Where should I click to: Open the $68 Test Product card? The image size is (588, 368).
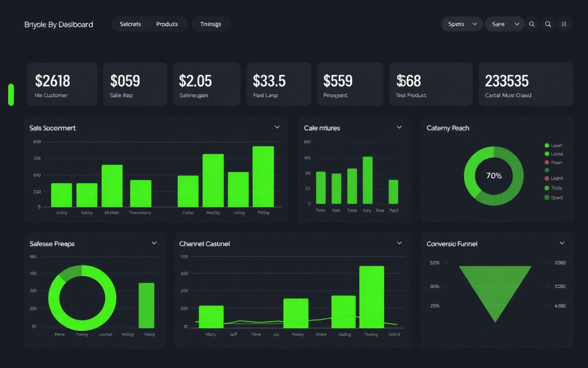(x=431, y=84)
